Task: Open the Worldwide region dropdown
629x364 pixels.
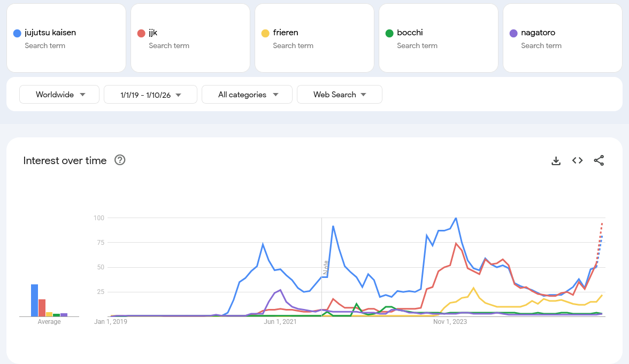Action: [59, 95]
